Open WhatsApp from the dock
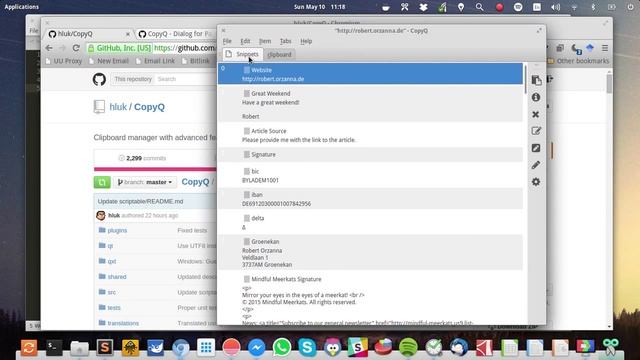This screenshot has width=640, height=360. (282, 348)
